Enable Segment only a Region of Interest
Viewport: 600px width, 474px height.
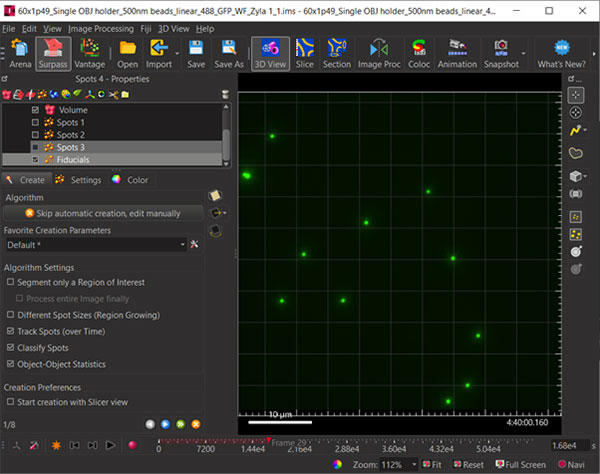pyautogui.click(x=11, y=282)
